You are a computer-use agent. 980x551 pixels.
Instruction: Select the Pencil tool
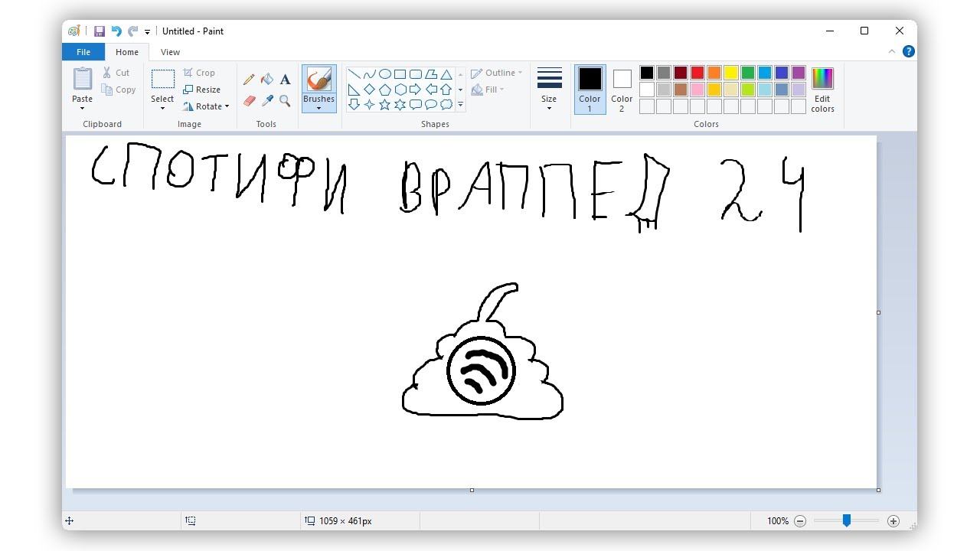[x=249, y=80]
